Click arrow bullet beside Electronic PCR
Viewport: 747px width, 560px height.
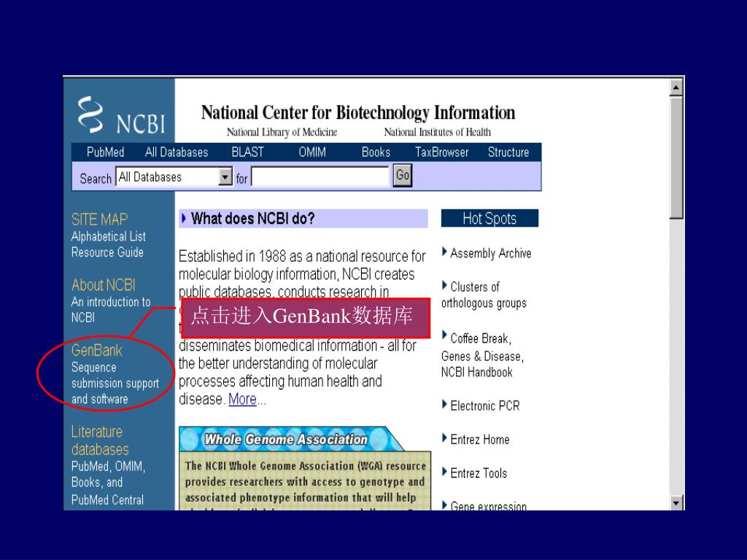tap(444, 405)
